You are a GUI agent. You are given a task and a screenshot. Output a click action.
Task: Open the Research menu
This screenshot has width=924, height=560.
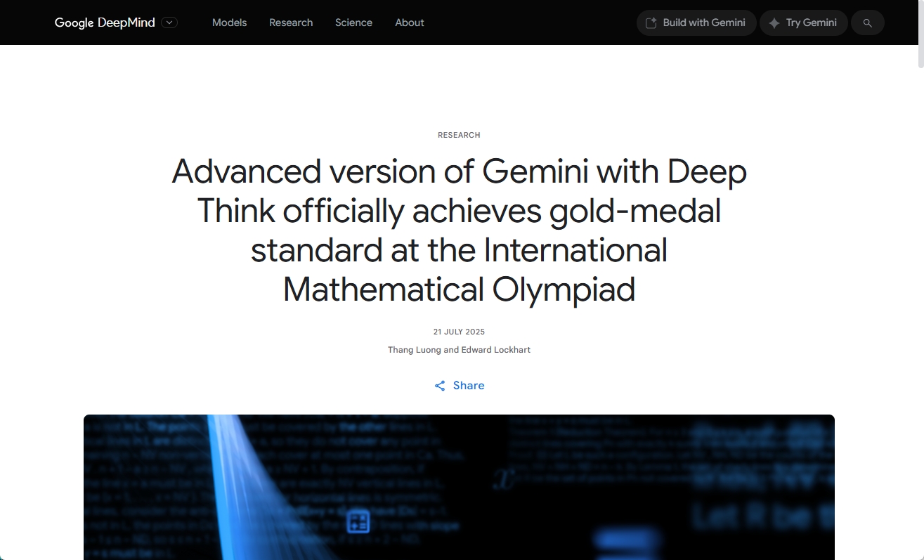[x=291, y=22]
